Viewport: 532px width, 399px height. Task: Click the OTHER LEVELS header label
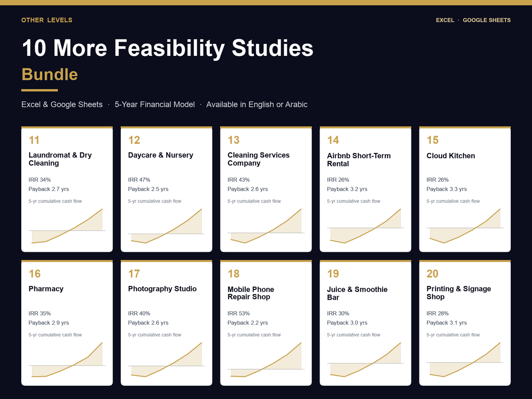pyautogui.click(x=47, y=20)
